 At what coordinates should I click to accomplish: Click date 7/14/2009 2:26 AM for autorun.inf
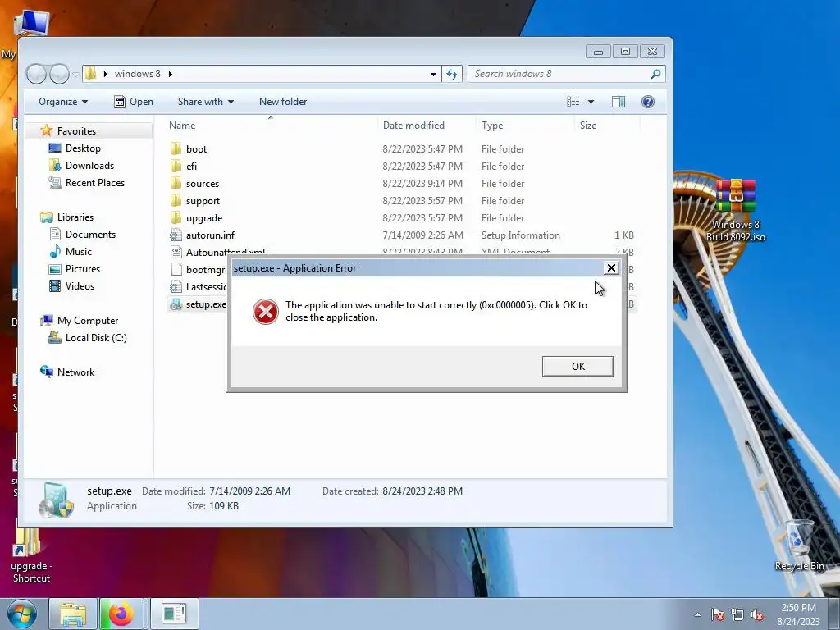422,235
